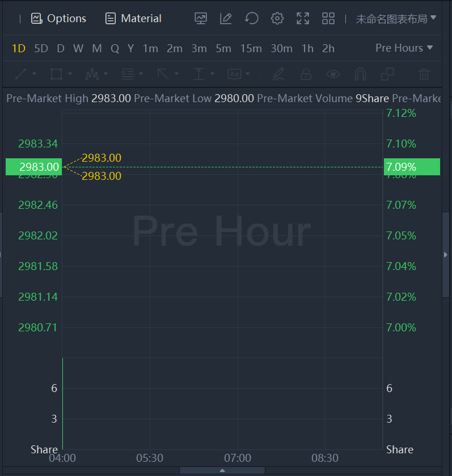The width and height of the screenshot is (452, 476).
Task: Open the Material button
Action: [x=133, y=18]
